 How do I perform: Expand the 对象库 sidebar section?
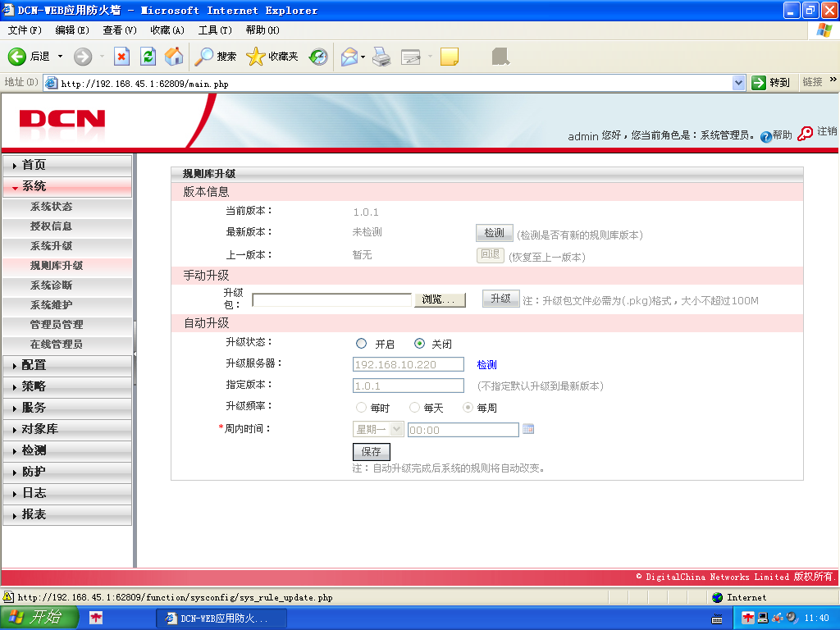[x=67, y=429]
